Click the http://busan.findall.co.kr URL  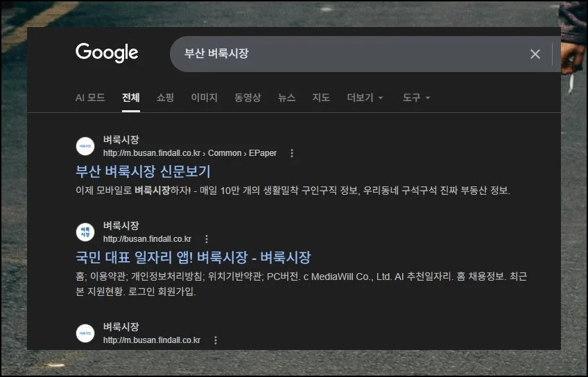(148, 239)
